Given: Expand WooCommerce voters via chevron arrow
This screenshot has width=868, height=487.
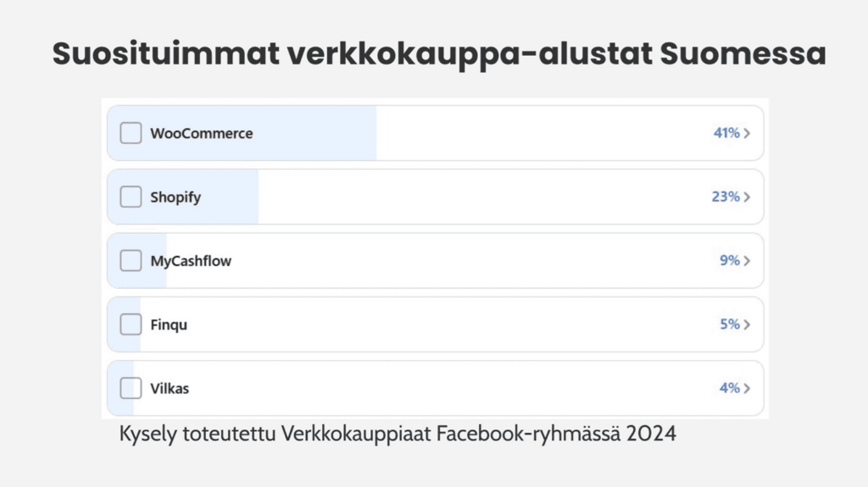Looking at the screenshot, I should 747,133.
